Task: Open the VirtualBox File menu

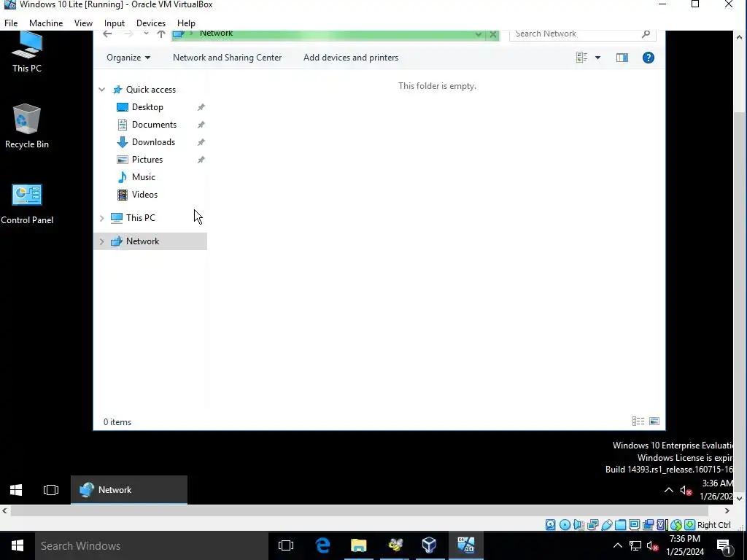Action: tap(11, 23)
